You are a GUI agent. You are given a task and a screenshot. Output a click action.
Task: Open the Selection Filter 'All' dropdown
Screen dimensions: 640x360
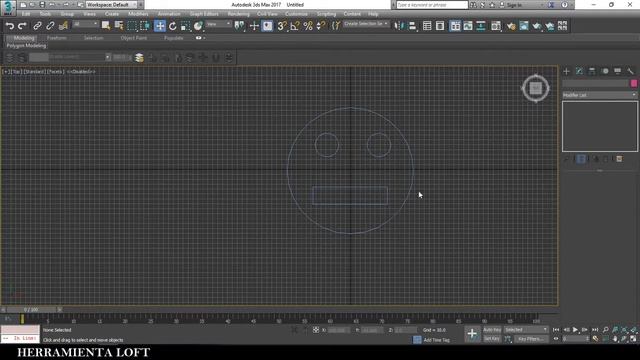click(x=85, y=24)
